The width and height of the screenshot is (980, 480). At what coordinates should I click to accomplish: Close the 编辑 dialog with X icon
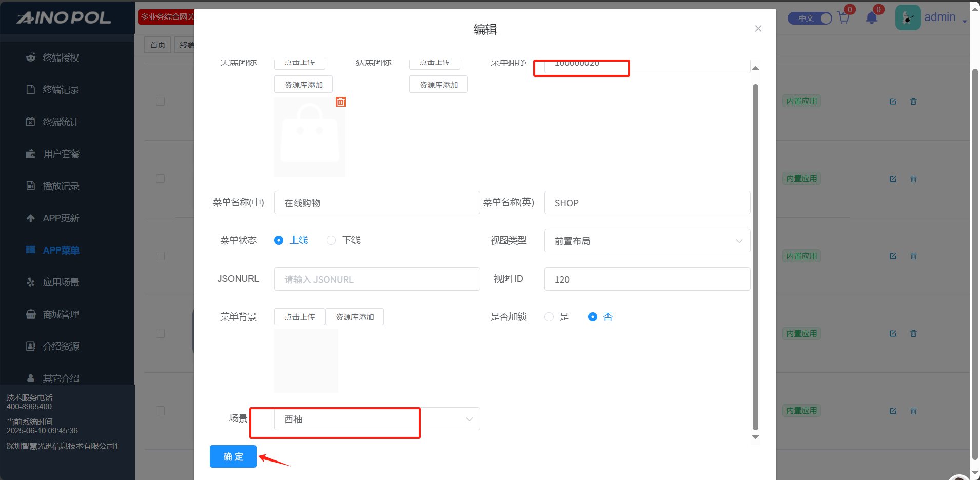point(758,29)
